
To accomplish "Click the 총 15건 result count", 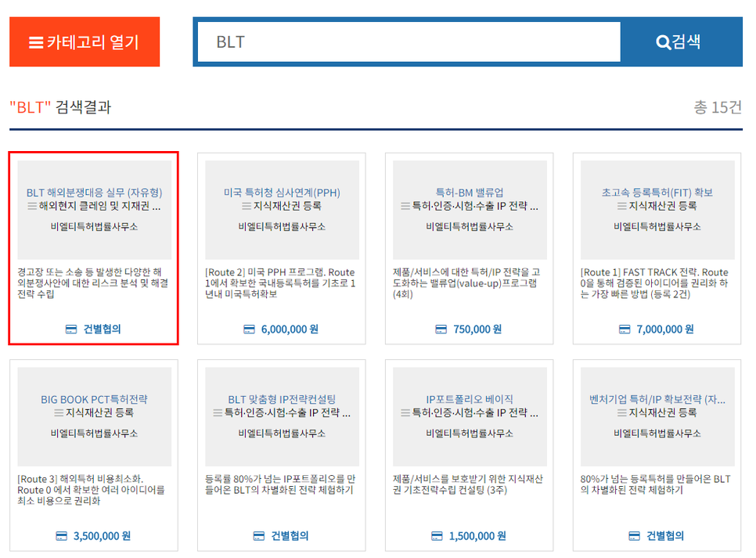I will 718,107.
